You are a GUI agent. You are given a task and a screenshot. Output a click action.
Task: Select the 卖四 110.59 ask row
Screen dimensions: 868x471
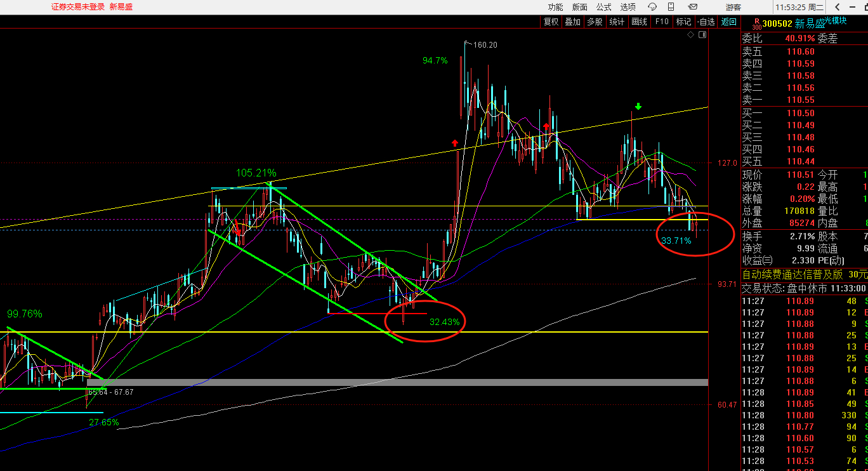tap(805, 64)
